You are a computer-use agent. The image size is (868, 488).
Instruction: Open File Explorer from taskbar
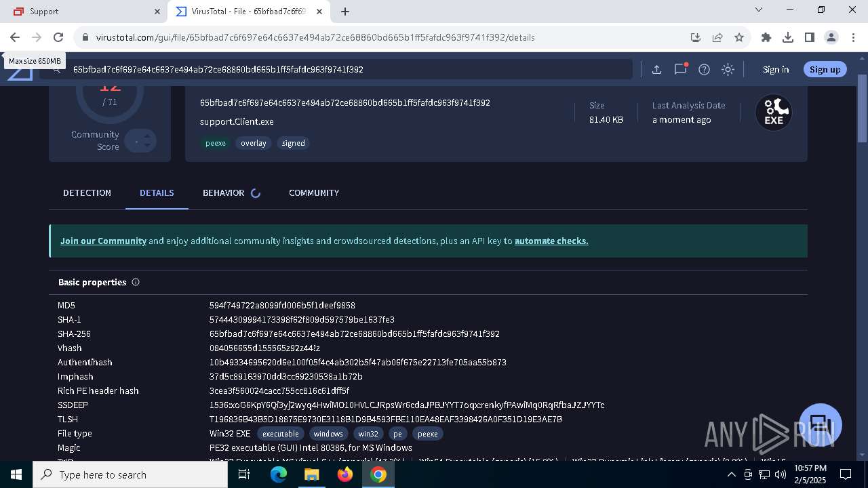tap(312, 474)
